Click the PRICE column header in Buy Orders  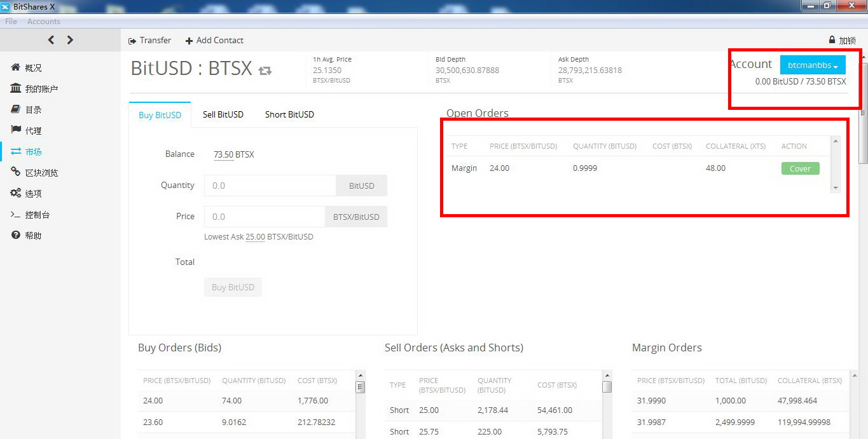coord(177,381)
